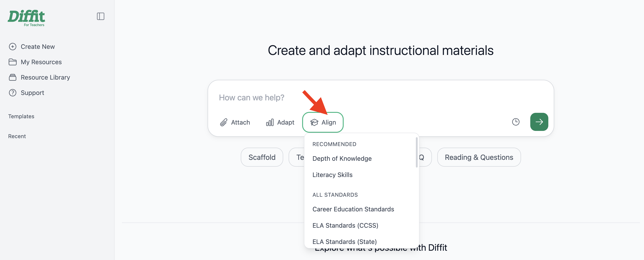The image size is (644, 260).
Task: Click the Diffit logo
Action: pyautogui.click(x=26, y=18)
